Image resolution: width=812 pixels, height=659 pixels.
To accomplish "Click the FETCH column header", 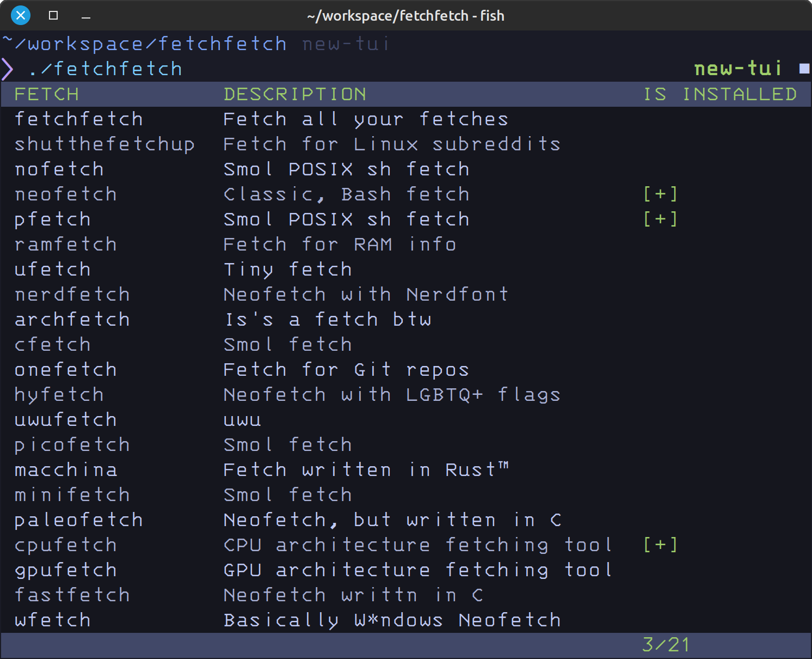I will click(x=47, y=94).
